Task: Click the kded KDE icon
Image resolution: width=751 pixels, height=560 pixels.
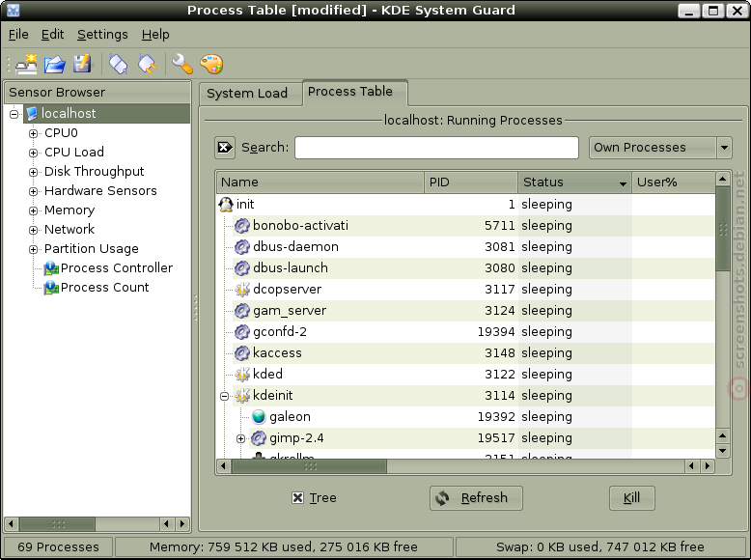Action: click(x=242, y=374)
